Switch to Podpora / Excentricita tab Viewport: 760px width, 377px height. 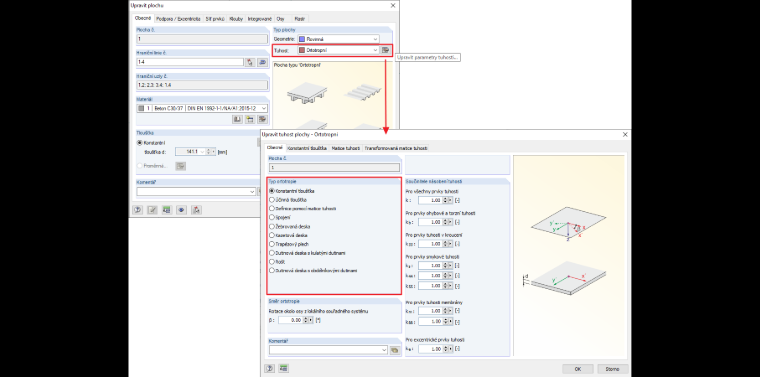tap(178, 19)
